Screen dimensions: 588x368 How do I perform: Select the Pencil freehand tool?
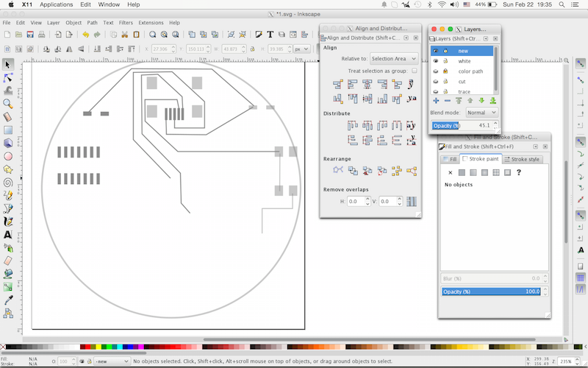[7, 195]
